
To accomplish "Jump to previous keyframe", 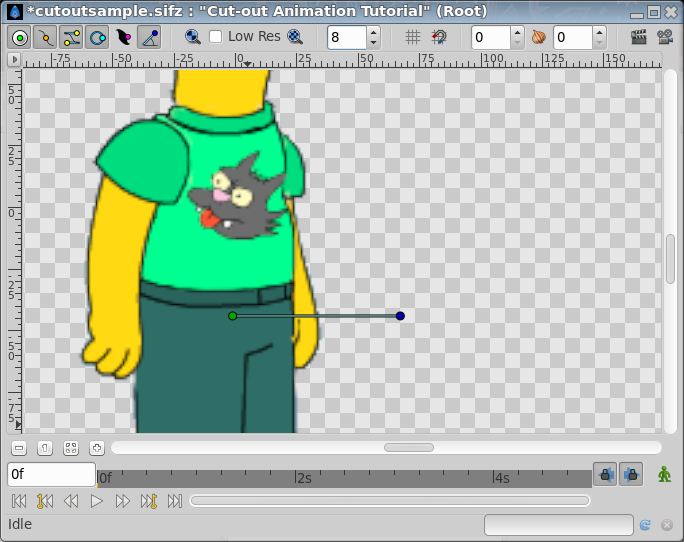I will pos(45,501).
